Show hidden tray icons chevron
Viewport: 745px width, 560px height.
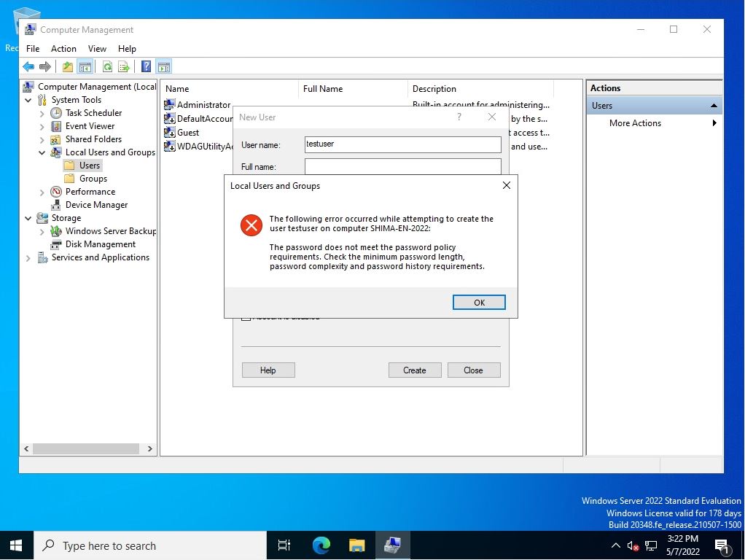coord(615,545)
